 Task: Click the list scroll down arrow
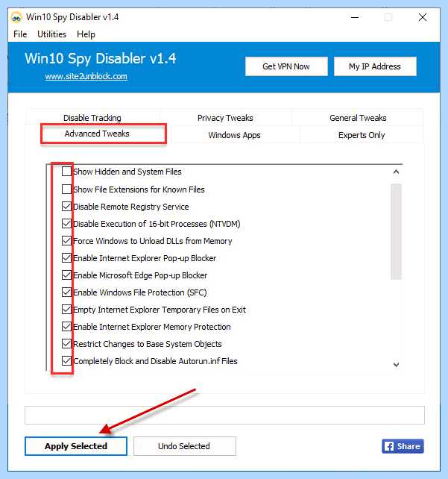396,364
